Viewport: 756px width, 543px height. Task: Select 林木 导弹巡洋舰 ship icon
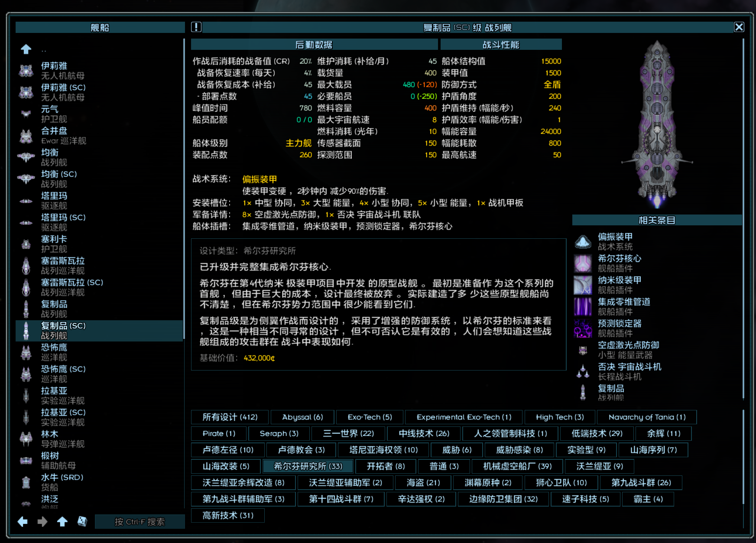26,439
